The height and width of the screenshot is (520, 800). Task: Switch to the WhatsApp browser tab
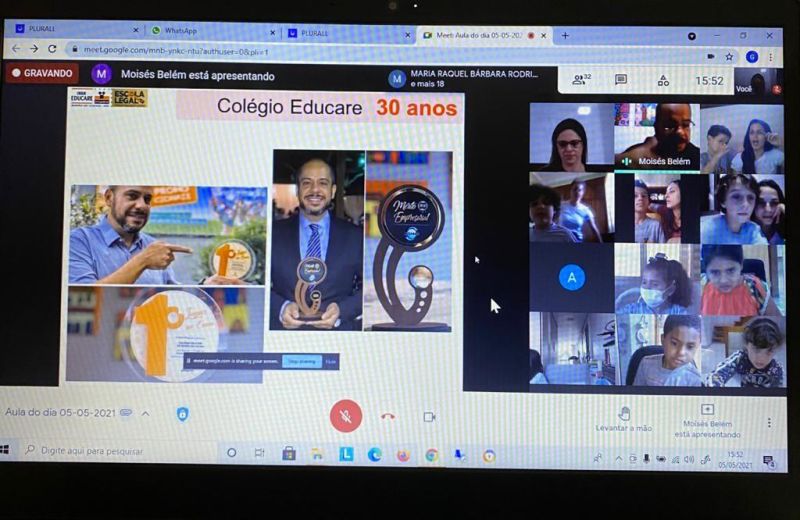click(207, 32)
